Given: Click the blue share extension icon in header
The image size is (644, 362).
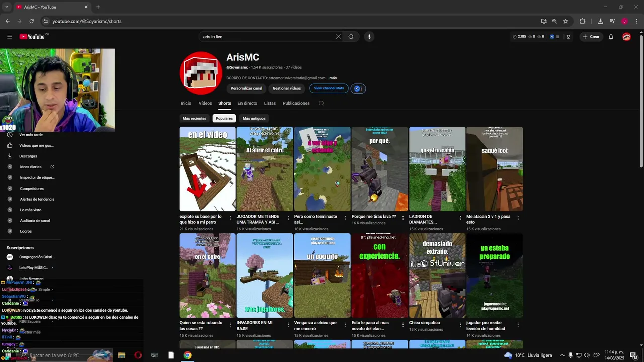Looking at the screenshot, I should 552,37.
